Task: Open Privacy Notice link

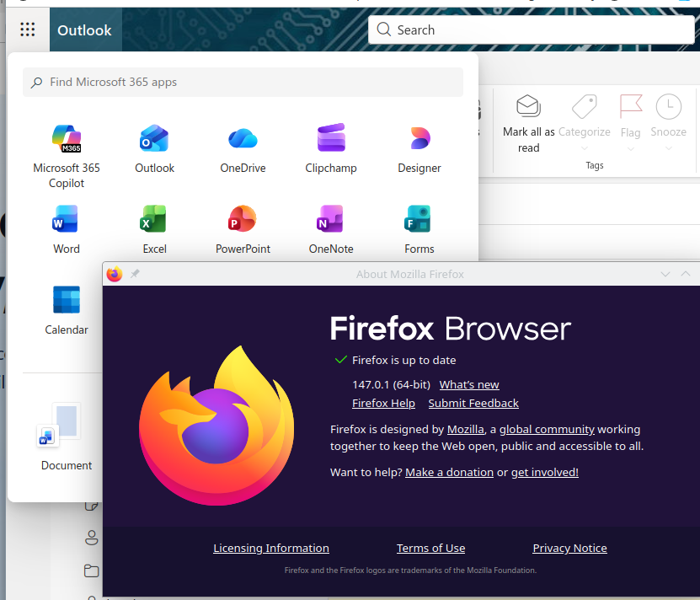Action: pyautogui.click(x=569, y=549)
